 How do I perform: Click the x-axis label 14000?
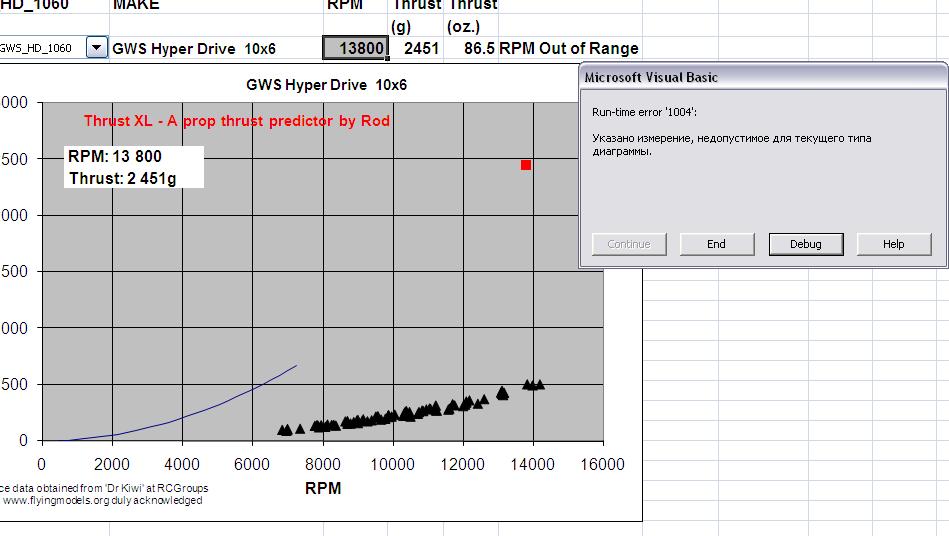(x=533, y=464)
